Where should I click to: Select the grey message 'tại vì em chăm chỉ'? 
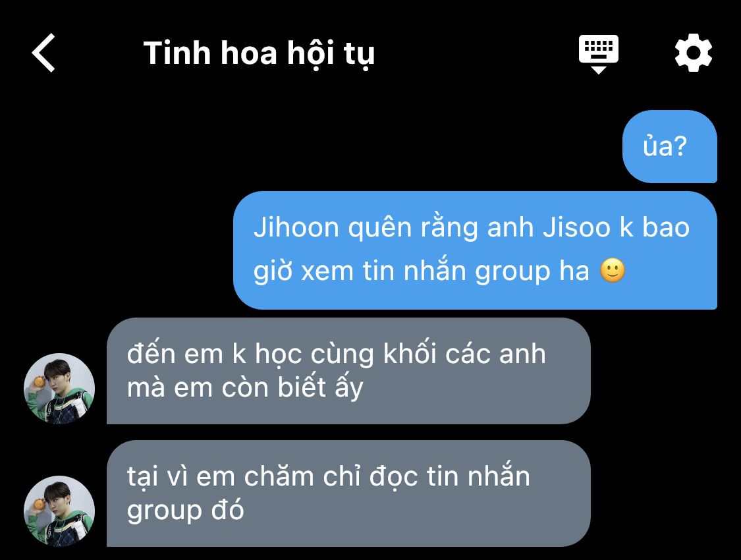point(348,493)
